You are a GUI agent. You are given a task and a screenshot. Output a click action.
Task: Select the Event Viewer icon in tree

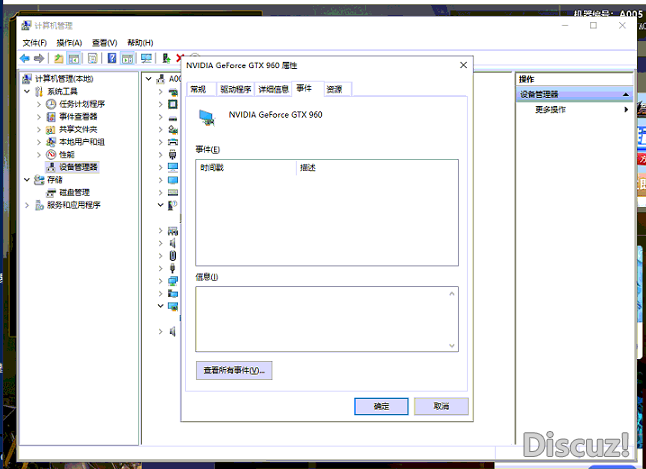(51, 117)
